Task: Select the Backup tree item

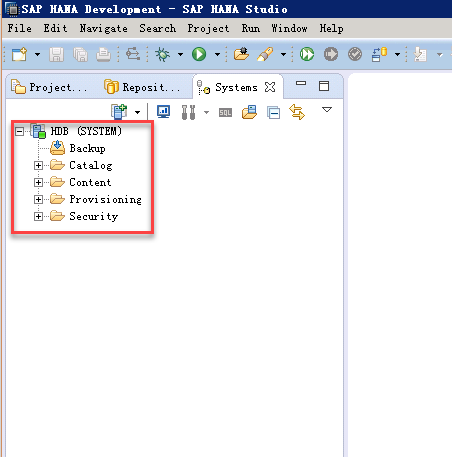Action: click(87, 148)
